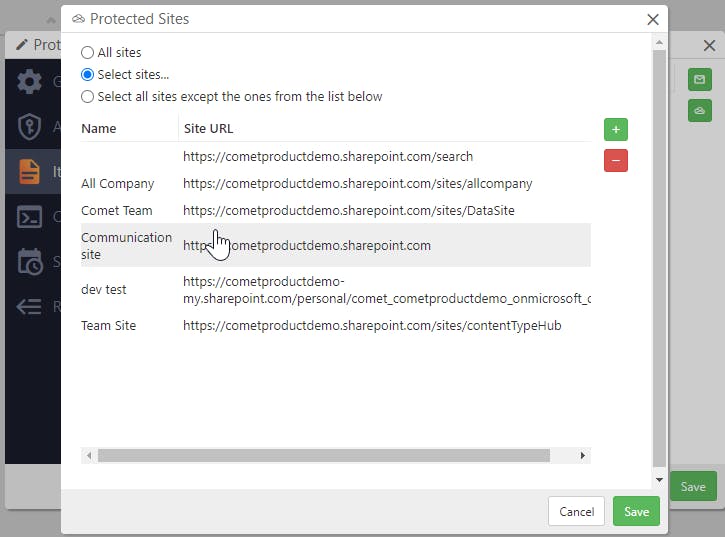The image size is (725, 537).
Task: Click the green envelope icon button
Action: pyautogui.click(x=700, y=80)
